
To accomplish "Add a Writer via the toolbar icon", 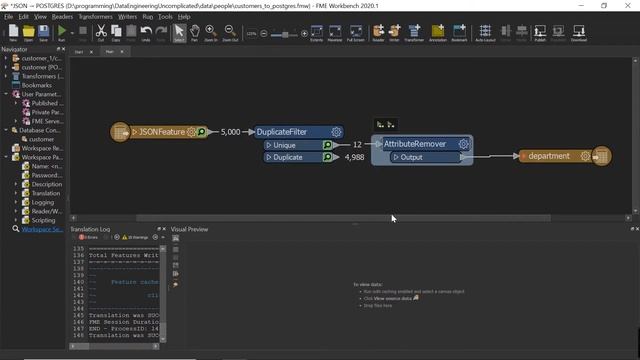I will 394,33.
